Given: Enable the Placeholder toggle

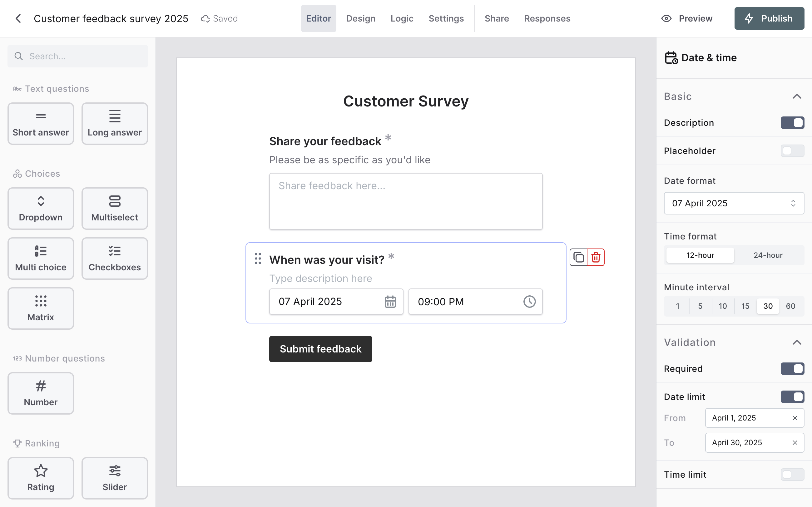Looking at the screenshot, I should tap(792, 151).
